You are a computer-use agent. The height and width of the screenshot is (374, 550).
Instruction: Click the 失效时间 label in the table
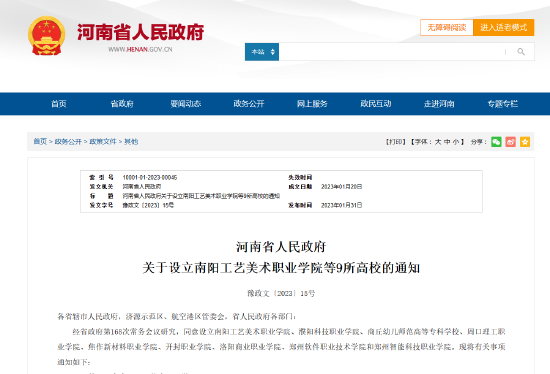[x=300, y=178]
